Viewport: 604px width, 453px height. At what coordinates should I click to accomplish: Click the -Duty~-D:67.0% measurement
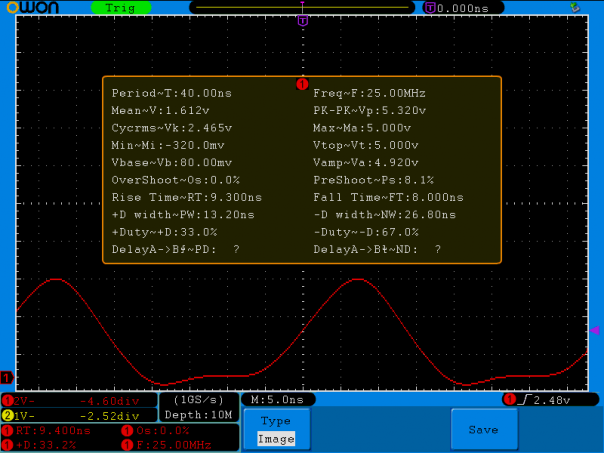coord(366,232)
